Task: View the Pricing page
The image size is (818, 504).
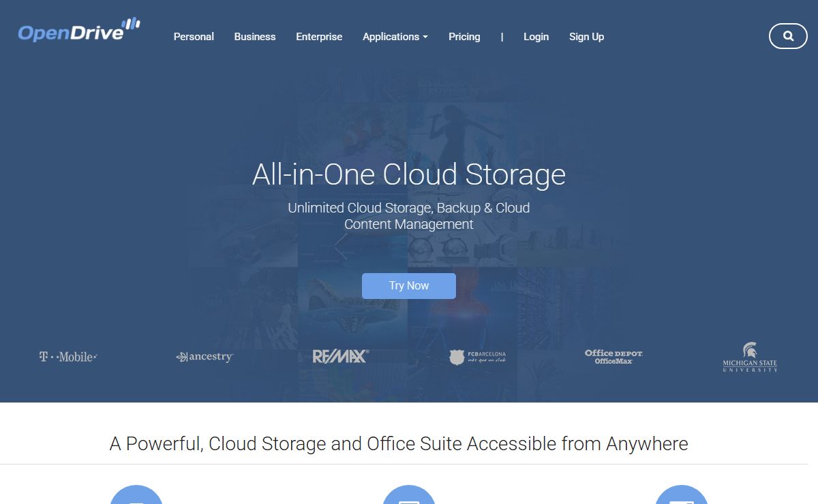Action: click(x=464, y=37)
